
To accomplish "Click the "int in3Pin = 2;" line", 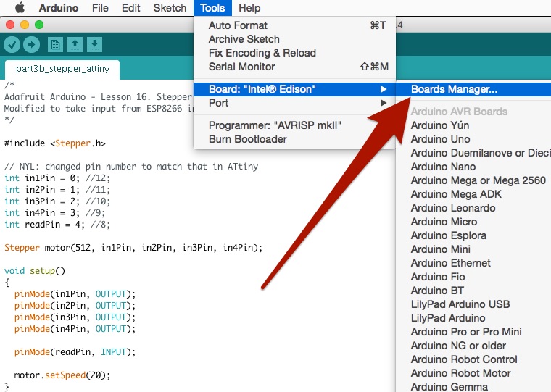I will (57, 201).
